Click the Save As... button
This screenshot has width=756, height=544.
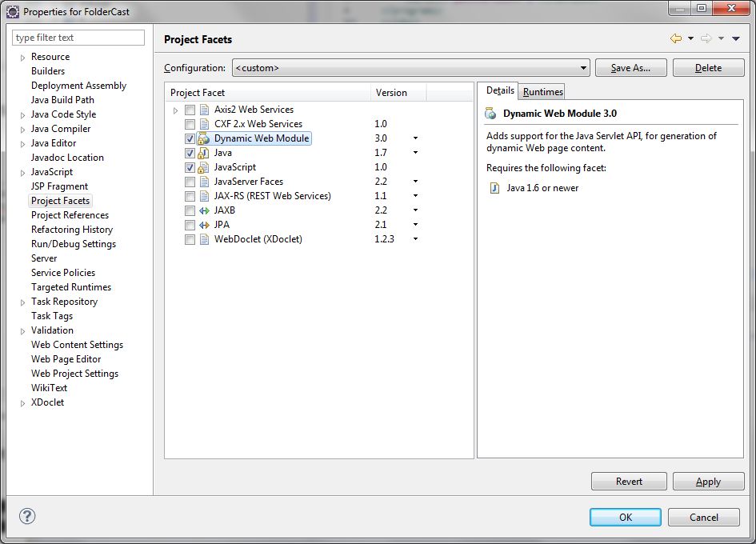630,68
